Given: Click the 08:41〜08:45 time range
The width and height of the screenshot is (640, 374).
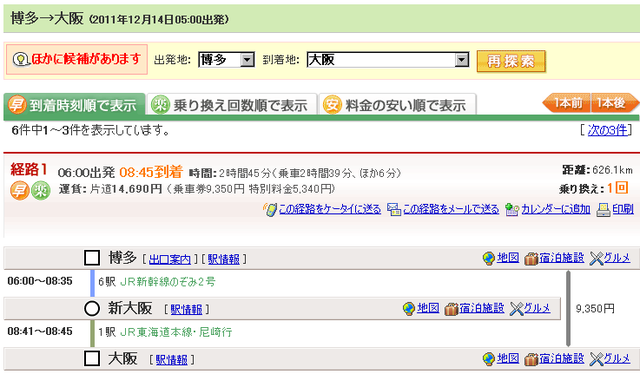Looking at the screenshot, I should [40, 331].
